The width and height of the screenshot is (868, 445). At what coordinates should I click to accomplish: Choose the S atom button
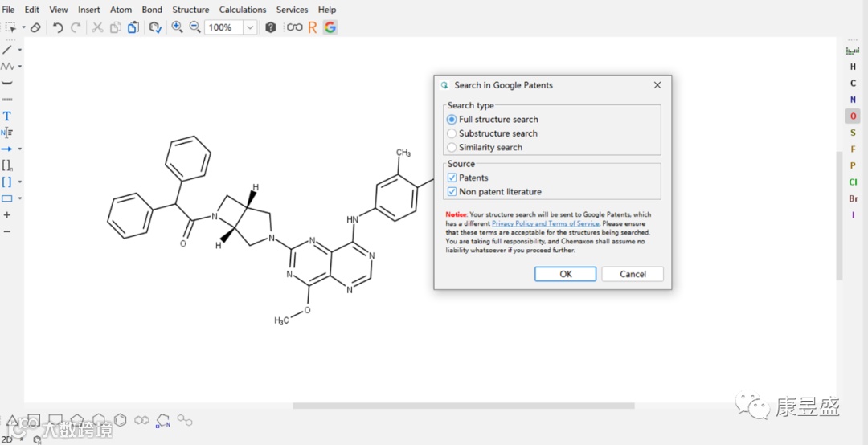[x=853, y=133]
